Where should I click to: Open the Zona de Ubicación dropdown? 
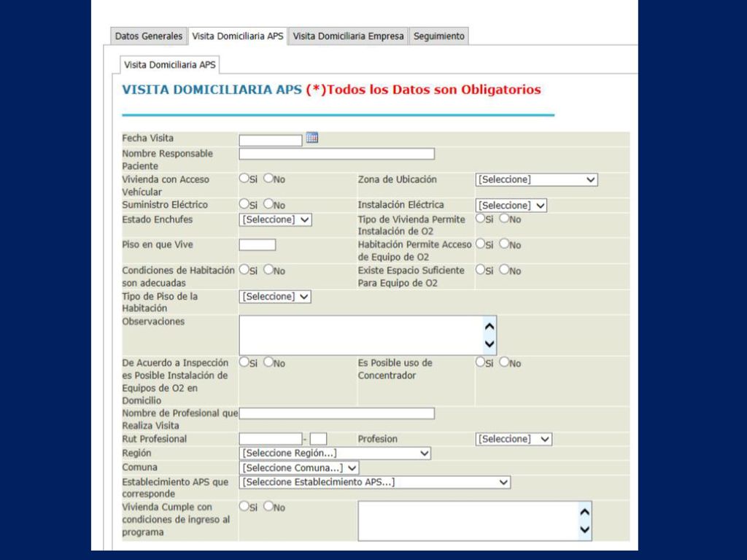(536, 179)
